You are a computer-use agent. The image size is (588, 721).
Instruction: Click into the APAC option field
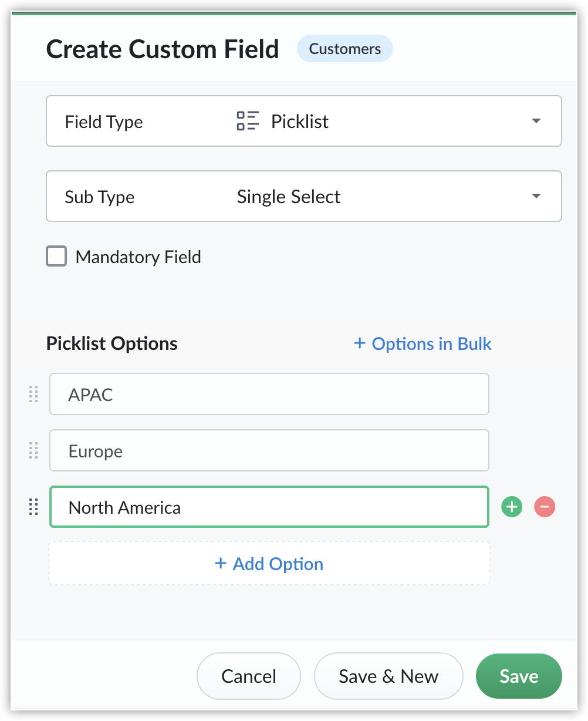click(269, 394)
